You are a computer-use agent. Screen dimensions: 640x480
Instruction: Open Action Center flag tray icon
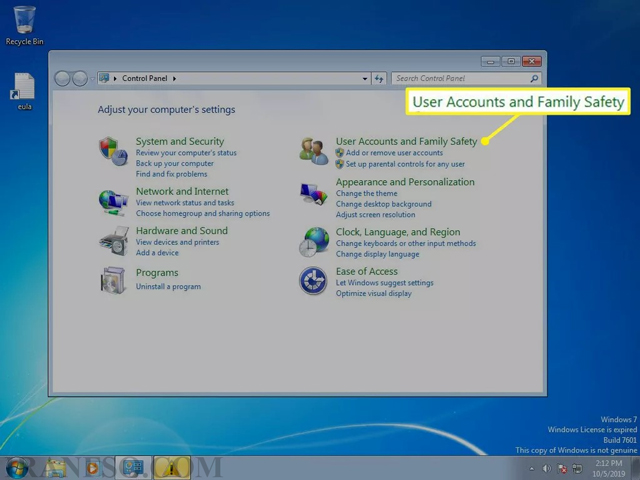[562, 468]
